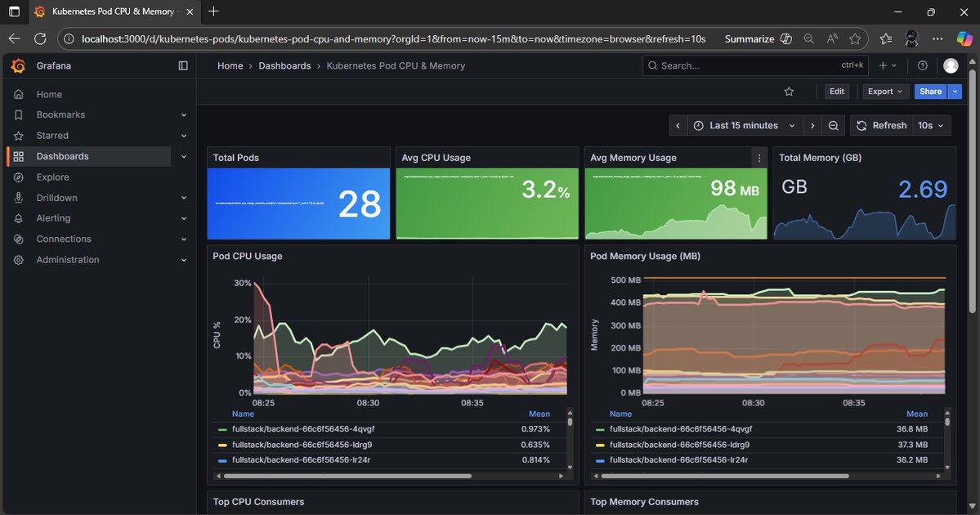Screen dimensions: 980x515
Task: Click the Home breadcrumb link
Action: [x=230, y=65]
